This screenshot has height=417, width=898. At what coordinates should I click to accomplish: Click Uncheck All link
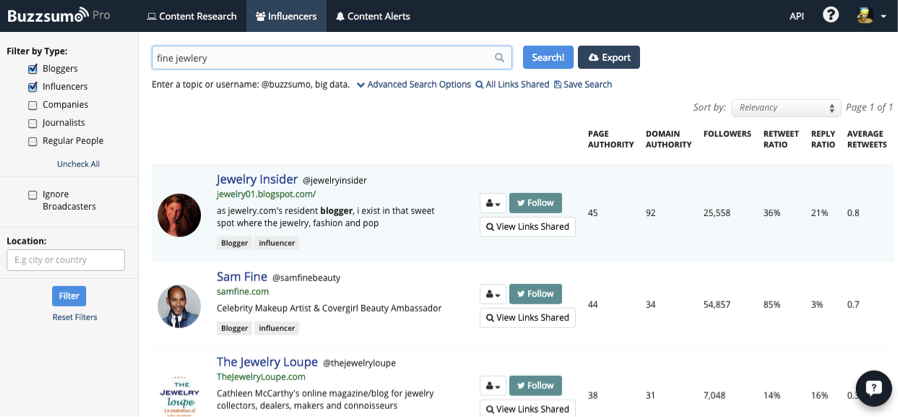tap(78, 164)
